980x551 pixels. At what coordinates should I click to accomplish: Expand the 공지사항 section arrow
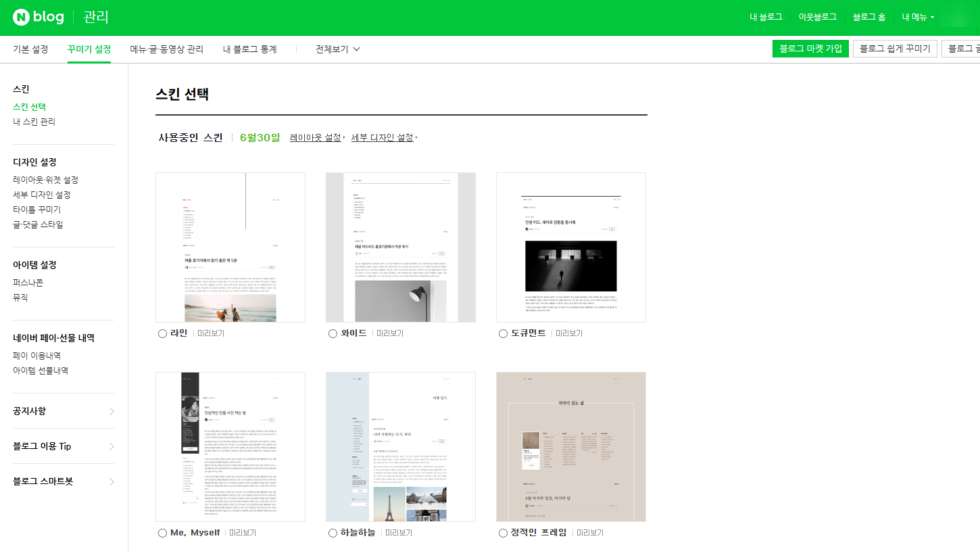point(112,411)
